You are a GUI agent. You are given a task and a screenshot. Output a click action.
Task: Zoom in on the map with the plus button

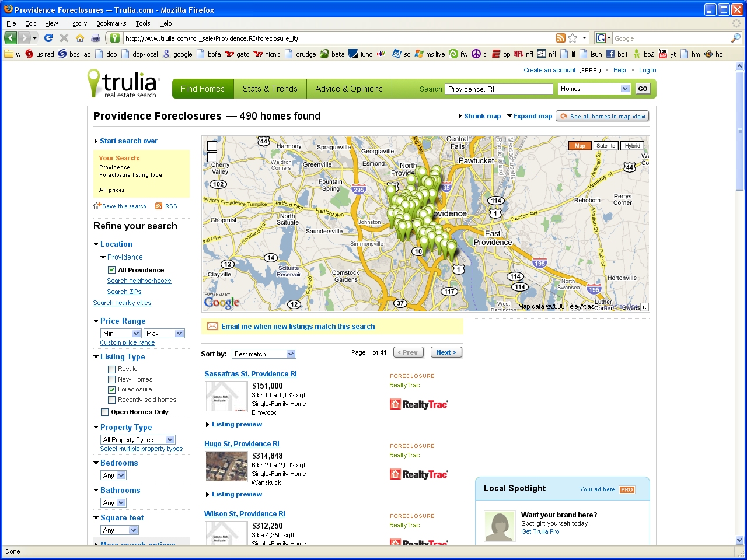[212, 146]
